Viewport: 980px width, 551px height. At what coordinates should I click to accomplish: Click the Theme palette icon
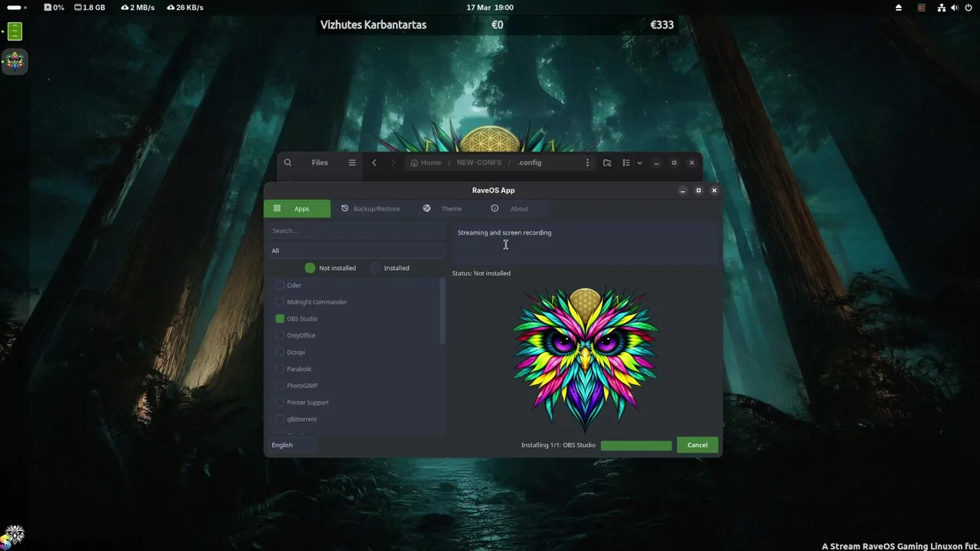[x=426, y=208]
